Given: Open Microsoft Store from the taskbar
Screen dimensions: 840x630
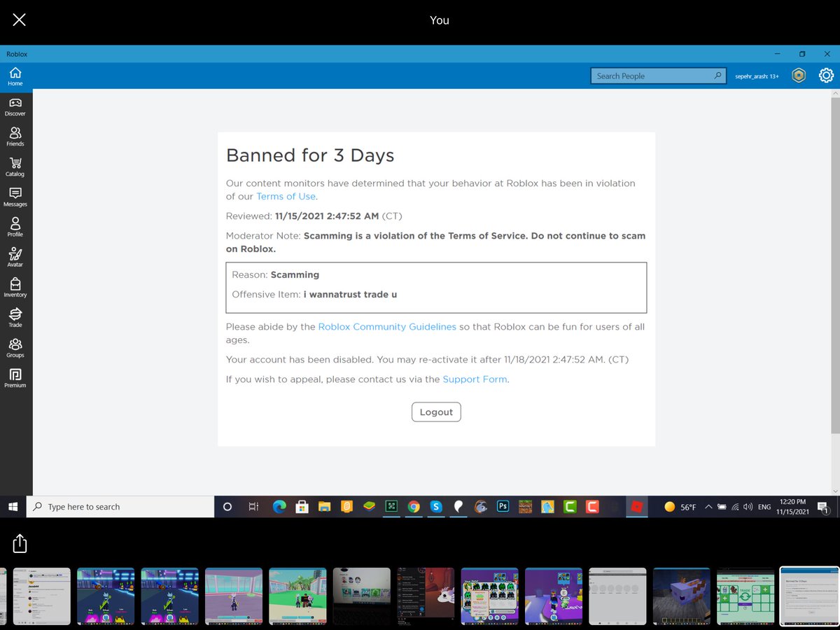Looking at the screenshot, I should coord(302,506).
